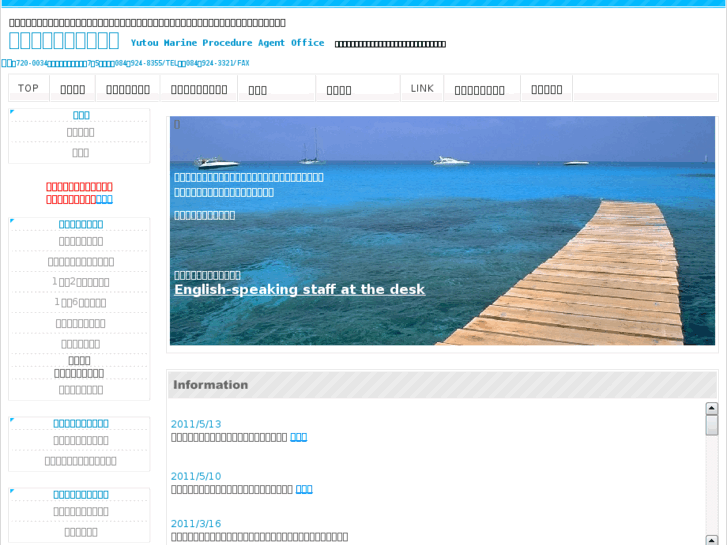Open the LINK navigation tab
This screenshot has width=727, height=545.
[x=422, y=88]
